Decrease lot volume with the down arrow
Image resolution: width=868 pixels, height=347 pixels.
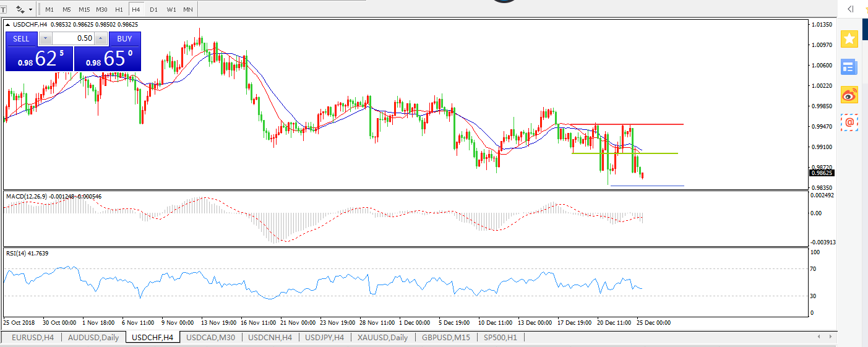click(45, 38)
